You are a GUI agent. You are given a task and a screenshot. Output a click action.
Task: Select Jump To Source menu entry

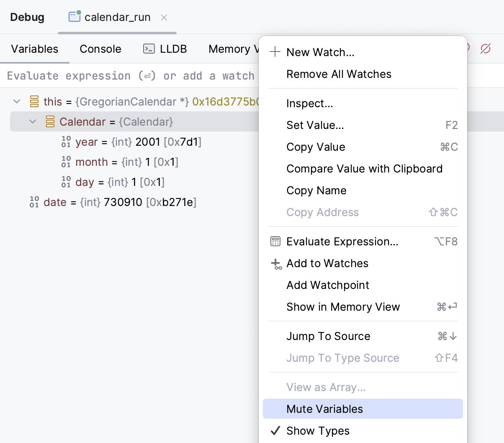coord(328,336)
